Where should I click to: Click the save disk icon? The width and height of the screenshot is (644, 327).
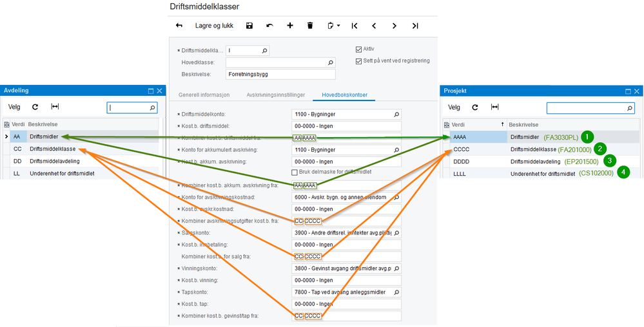point(249,26)
